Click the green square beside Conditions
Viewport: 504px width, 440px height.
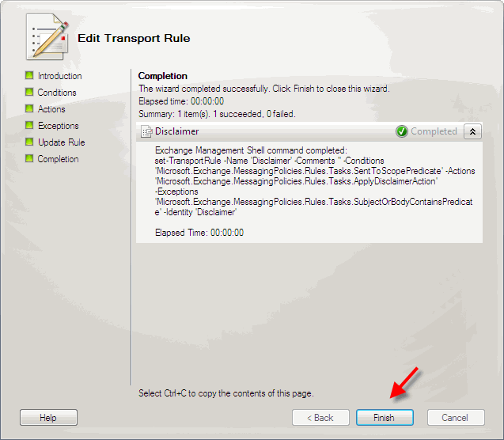pyautogui.click(x=29, y=93)
